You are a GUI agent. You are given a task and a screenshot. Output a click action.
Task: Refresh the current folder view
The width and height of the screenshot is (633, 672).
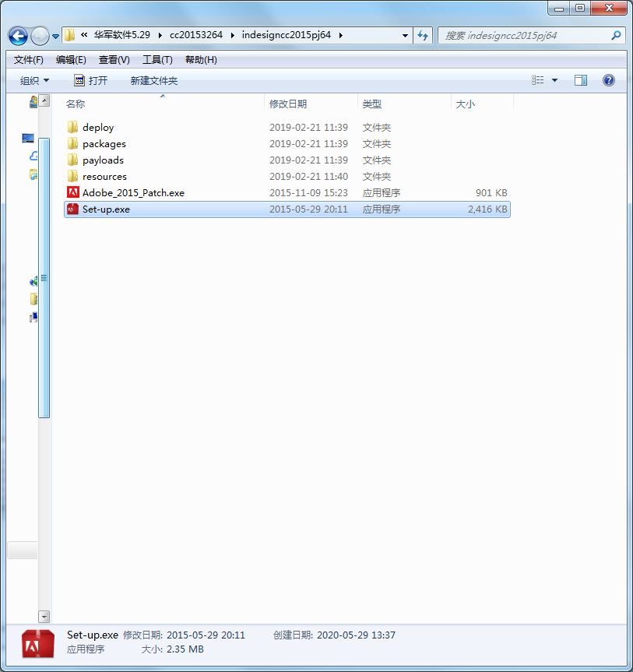[423, 36]
